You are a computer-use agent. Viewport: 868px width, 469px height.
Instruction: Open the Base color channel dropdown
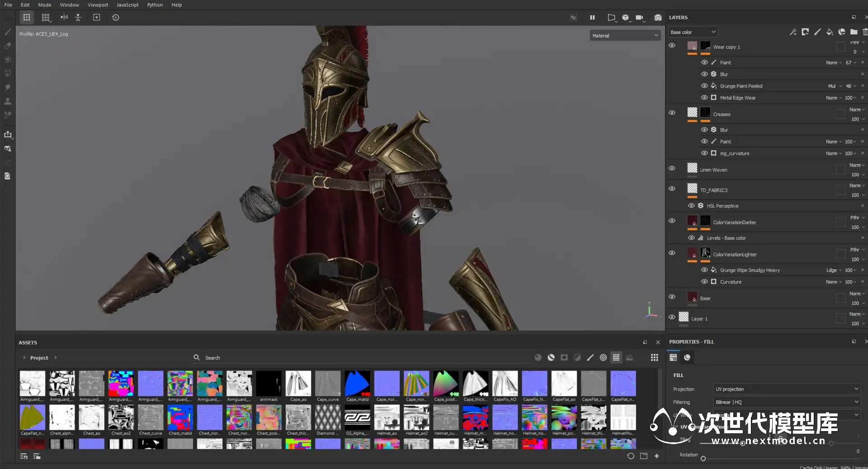pyautogui.click(x=692, y=32)
